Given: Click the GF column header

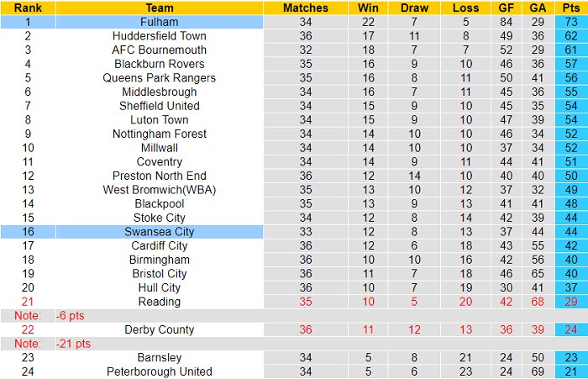Looking at the screenshot, I should (x=505, y=8).
